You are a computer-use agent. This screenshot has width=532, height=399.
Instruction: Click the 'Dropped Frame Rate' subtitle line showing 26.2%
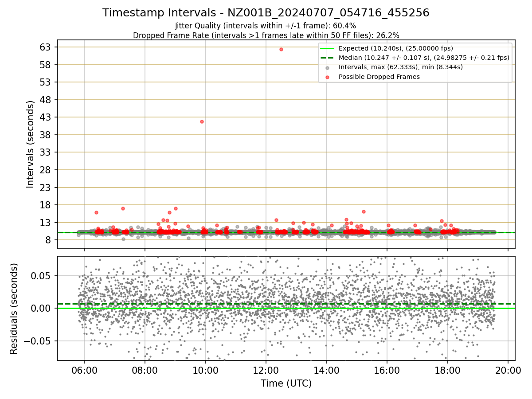266,35
